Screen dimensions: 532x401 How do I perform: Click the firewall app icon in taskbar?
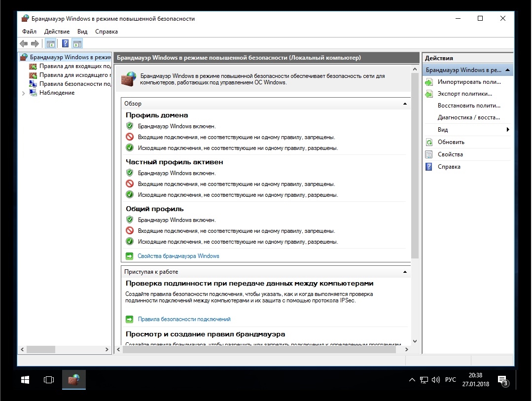[x=74, y=380]
